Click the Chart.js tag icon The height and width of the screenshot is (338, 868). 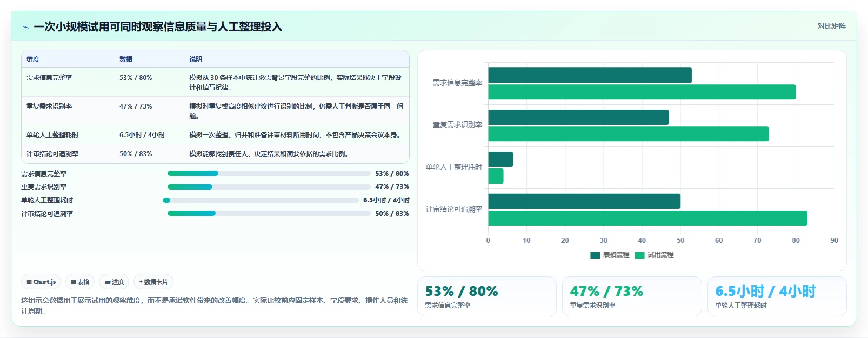pyautogui.click(x=29, y=282)
